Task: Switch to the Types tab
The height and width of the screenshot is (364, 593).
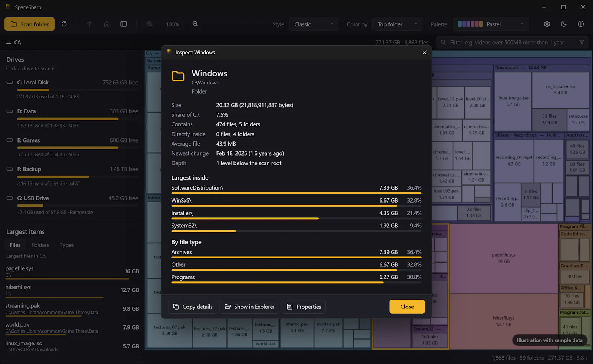Action: tap(67, 245)
